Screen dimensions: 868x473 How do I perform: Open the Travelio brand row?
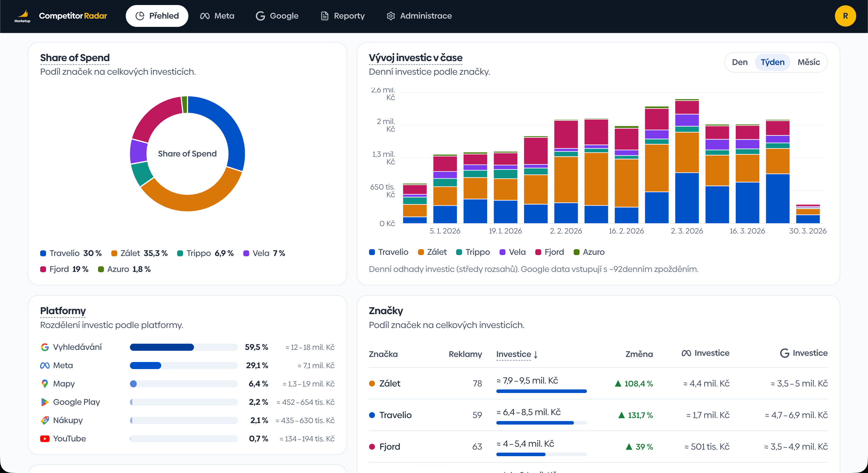(598, 415)
